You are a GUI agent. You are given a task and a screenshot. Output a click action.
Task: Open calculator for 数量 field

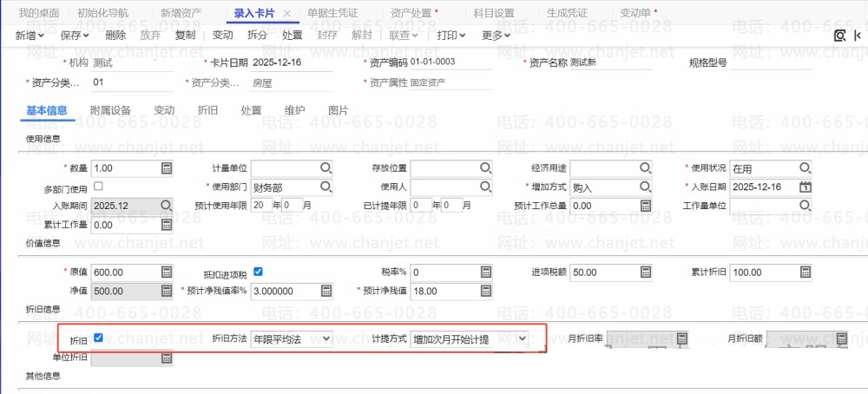click(166, 168)
